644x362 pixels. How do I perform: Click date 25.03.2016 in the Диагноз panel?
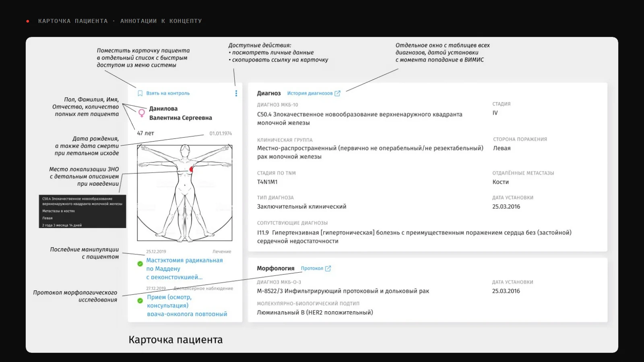(506, 206)
